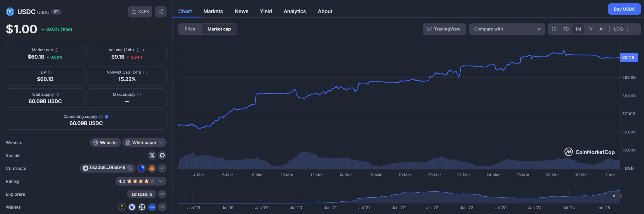
Task: Open the Trust Wallet shield icon in Wallets
Action: click(x=132, y=207)
